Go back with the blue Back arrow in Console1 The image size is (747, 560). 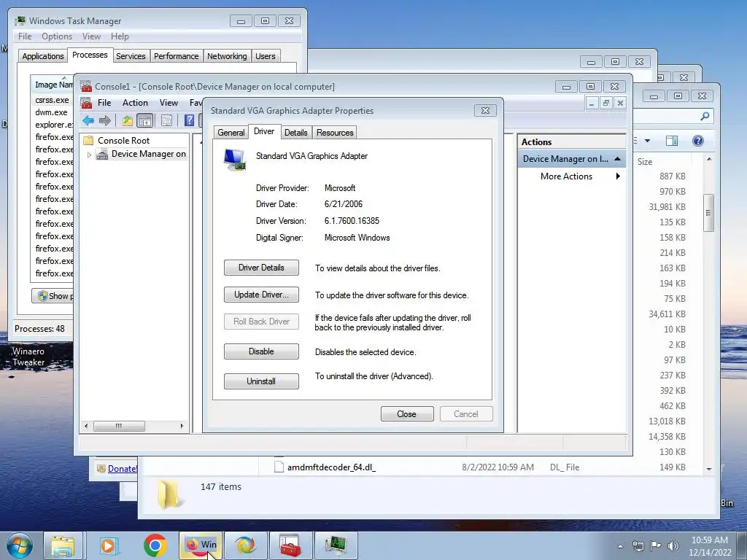coord(88,120)
